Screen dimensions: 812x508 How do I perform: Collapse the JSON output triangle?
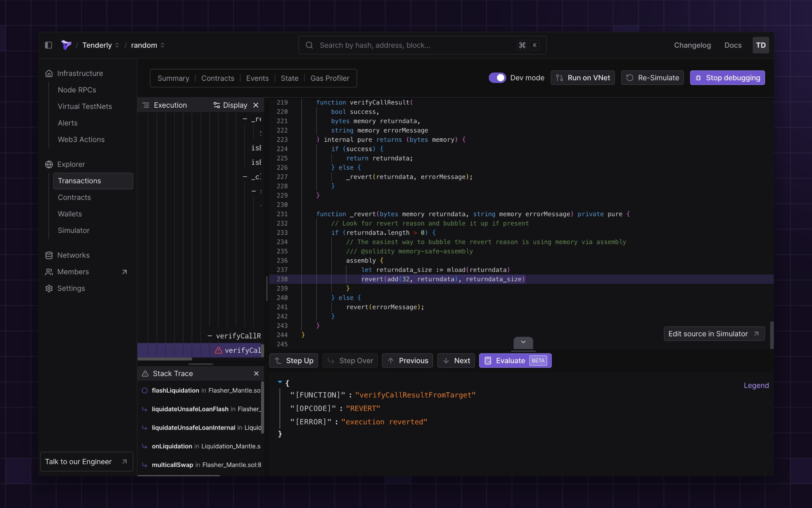tap(280, 382)
